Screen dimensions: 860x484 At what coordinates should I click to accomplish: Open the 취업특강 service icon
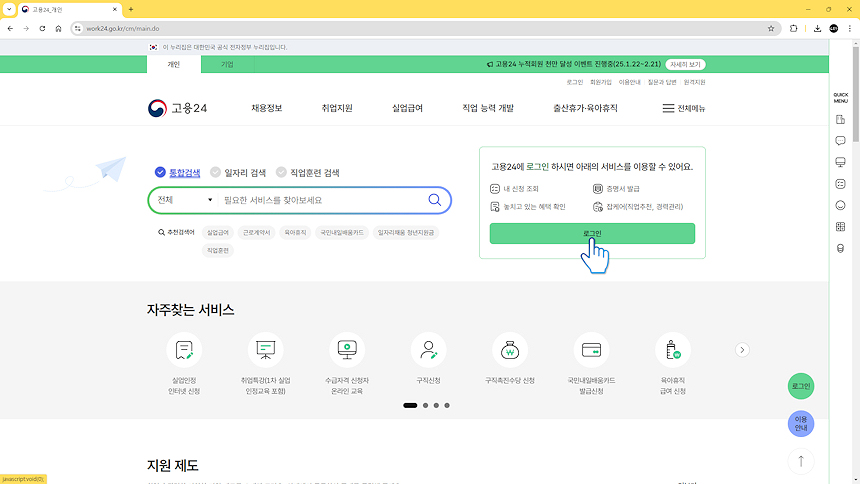(x=265, y=350)
